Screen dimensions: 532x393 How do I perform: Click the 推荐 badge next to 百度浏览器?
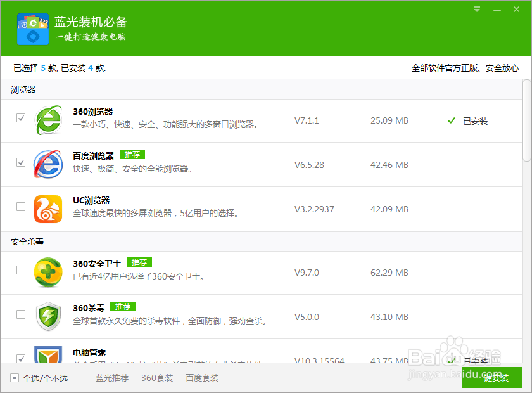132,155
